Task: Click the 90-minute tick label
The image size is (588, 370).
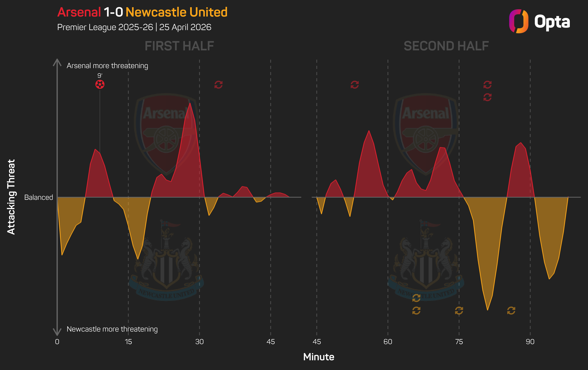Action: [530, 341]
